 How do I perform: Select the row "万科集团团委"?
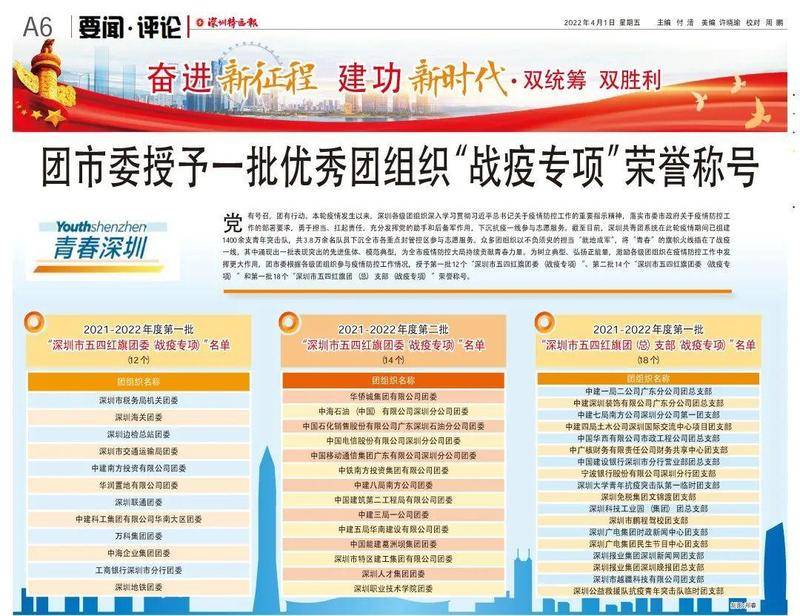click(x=138, y=536)
